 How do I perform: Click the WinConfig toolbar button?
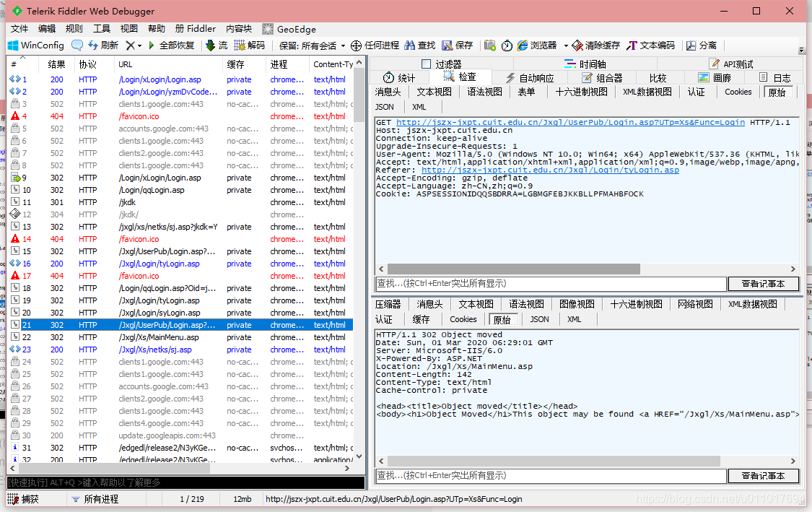(36, 45)
